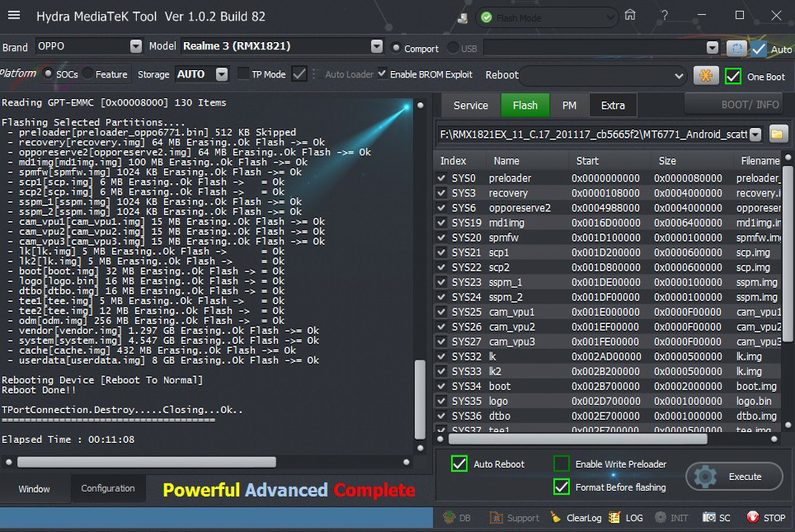795x532 pixels.
Task: Toggle Enable BROM Exploit checkbox
Action: (383, 74)
